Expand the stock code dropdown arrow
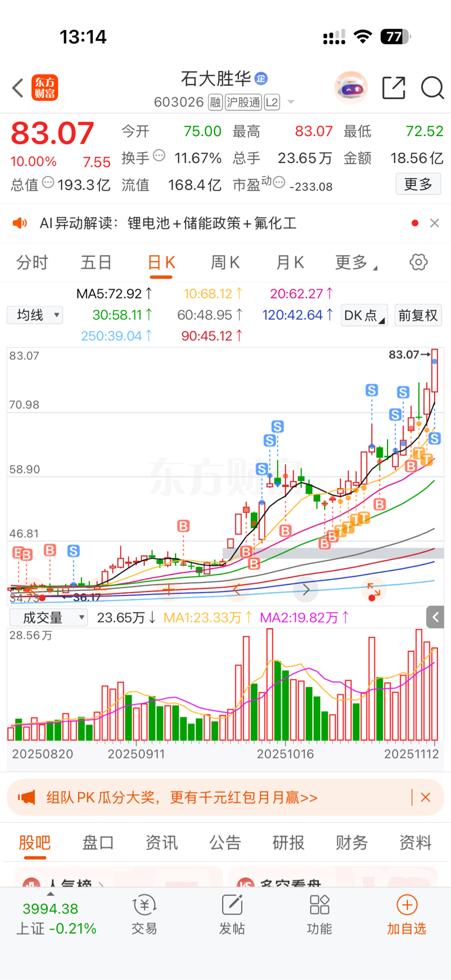The image size is (451, 980). tap(291, 103)
